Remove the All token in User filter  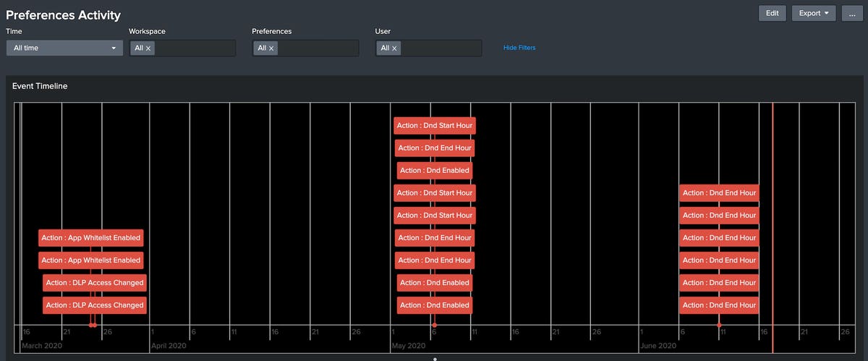[394, 48]
